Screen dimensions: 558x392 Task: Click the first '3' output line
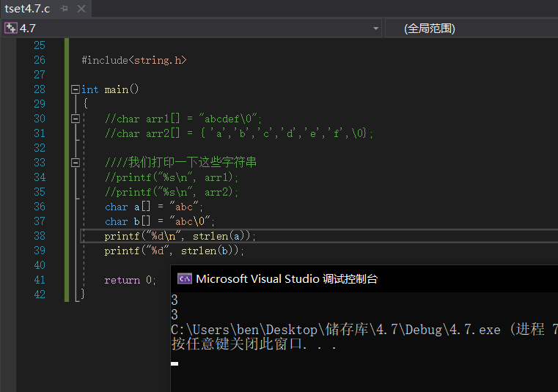[175, 300]
